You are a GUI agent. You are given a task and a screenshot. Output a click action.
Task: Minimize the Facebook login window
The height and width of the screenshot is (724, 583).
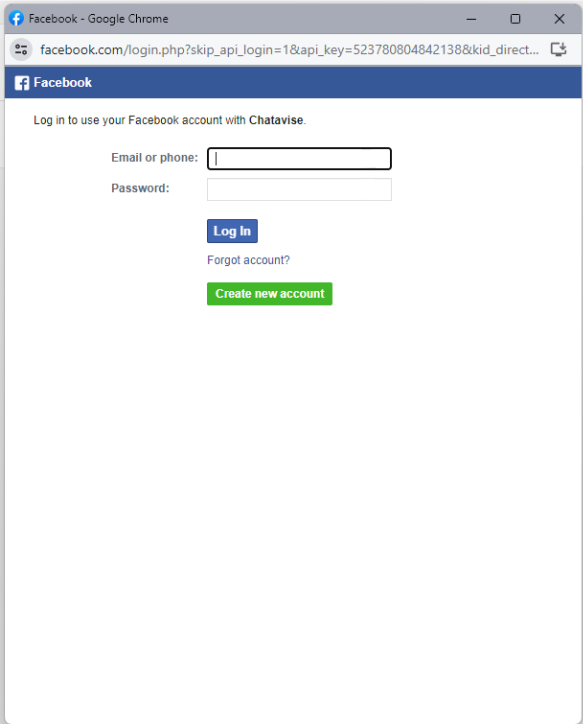(x=471, y=19)
